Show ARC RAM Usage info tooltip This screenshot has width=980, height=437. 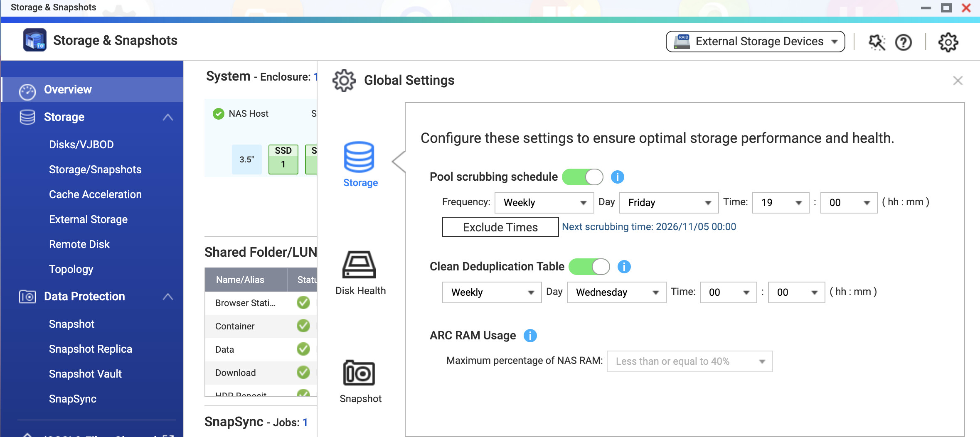coord(530,336)
